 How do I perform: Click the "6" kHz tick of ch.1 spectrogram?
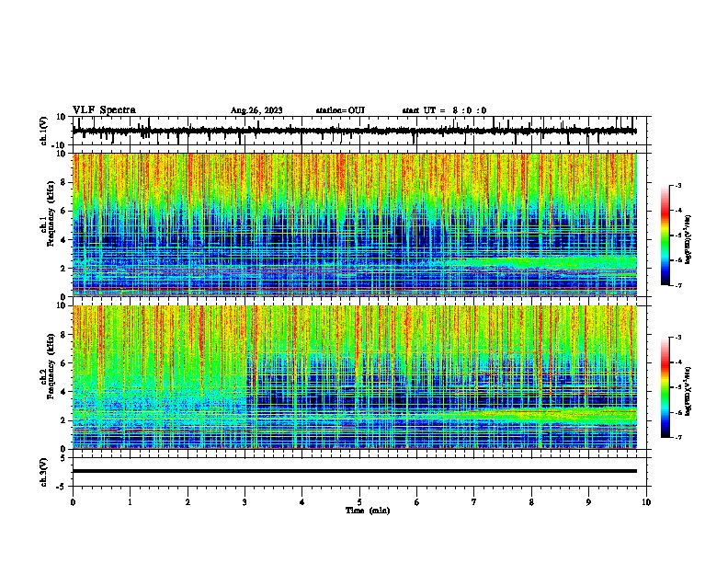63,212
